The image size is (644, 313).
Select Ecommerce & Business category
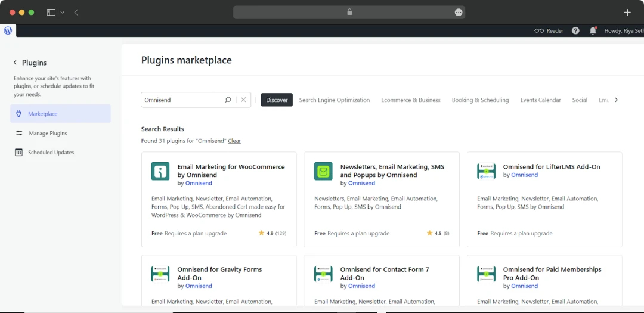[411, 100]
